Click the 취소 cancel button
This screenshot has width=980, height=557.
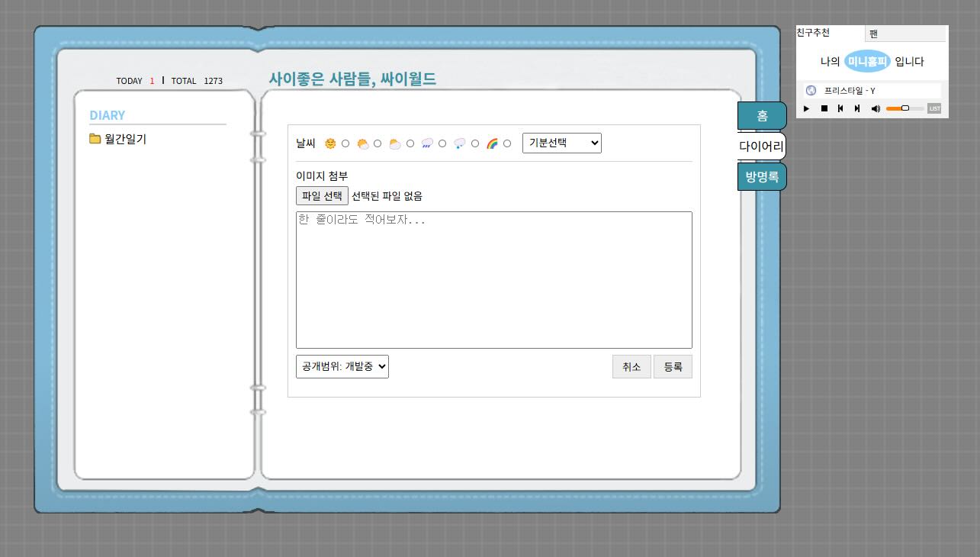631,367
